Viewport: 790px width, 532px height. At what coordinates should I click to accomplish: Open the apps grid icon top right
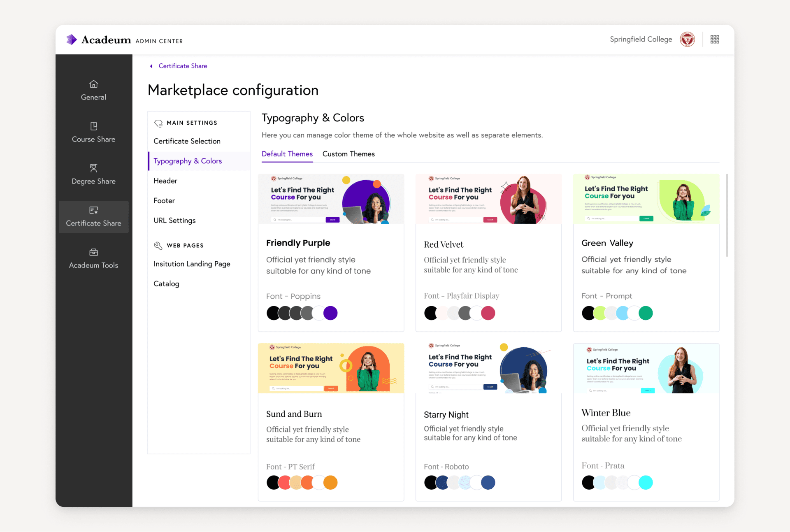coord(715,39)
